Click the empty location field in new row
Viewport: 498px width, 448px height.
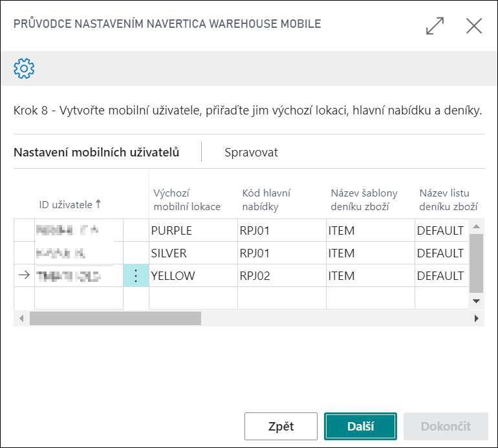pos(193,298)
